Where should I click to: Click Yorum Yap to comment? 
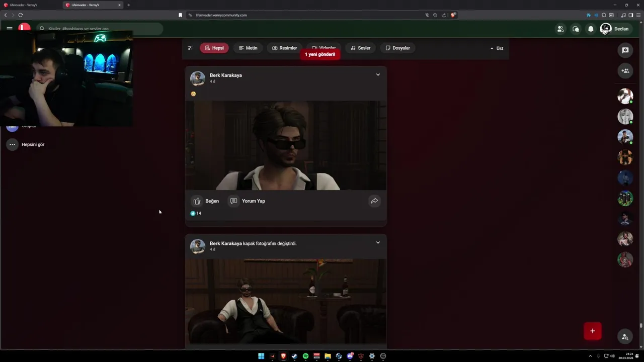(247, 201)
